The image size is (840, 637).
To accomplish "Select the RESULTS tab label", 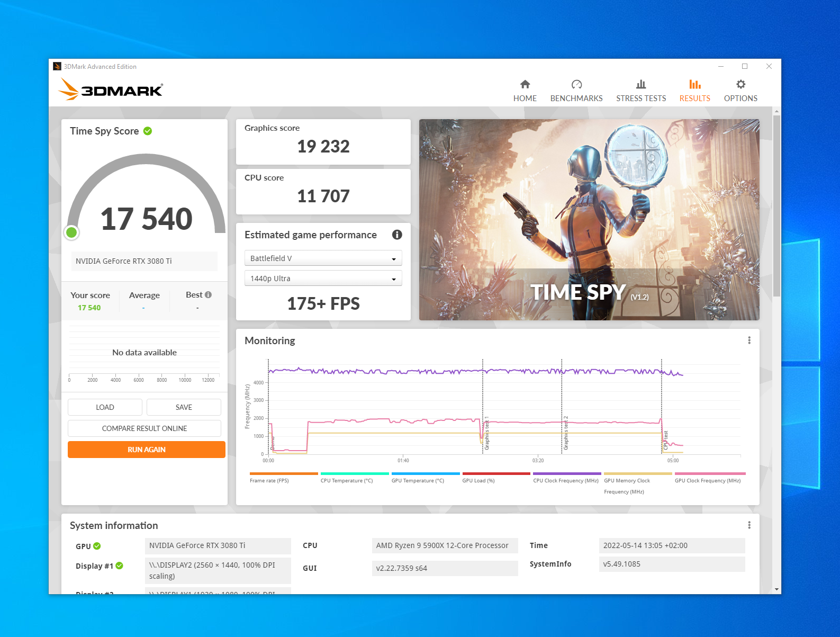I will tap(694, 98).
